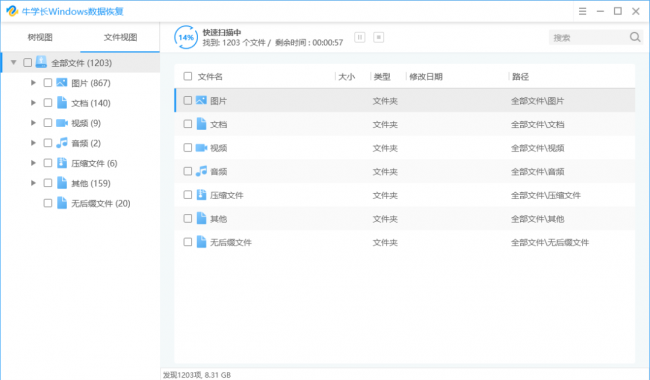Image resolution: width=650 pixels, height=380 pixels.
Task: Toggle the select-all checkbox beside 文件名 header
Action: 188,76
